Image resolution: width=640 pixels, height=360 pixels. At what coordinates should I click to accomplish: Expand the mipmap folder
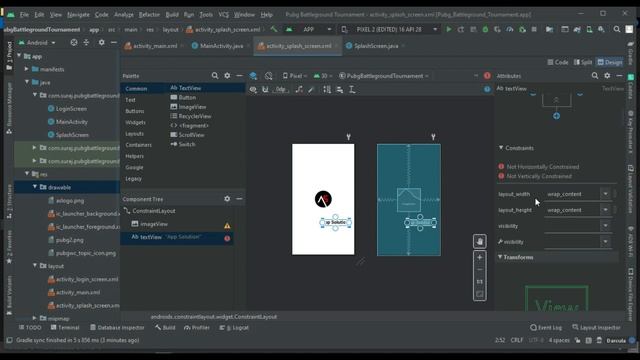click(35, 318)
